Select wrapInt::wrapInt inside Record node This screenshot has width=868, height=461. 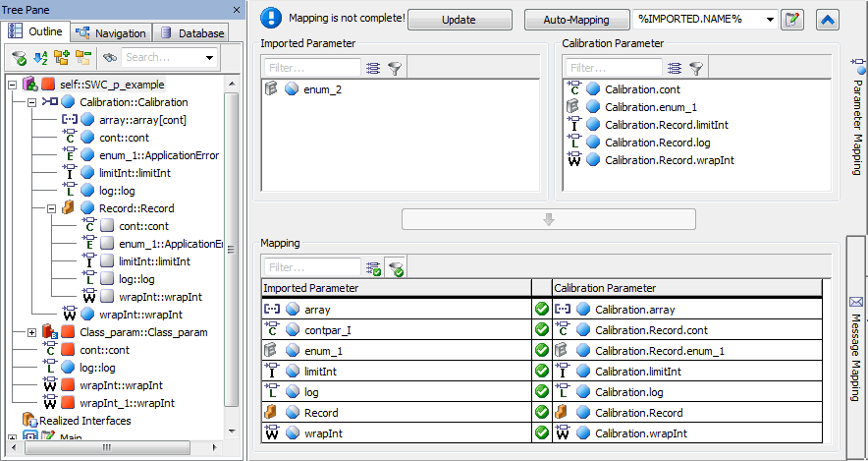160,297
